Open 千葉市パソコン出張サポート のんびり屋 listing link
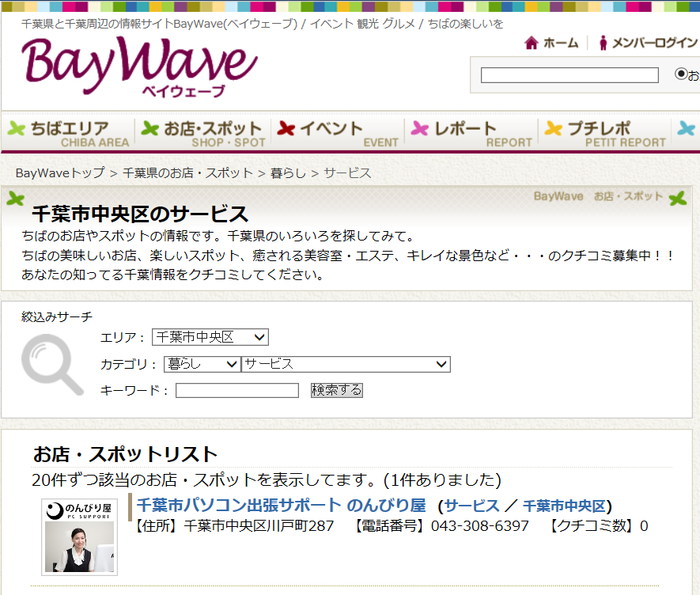This screenshot has height=595, width=700. coord(282,506)
